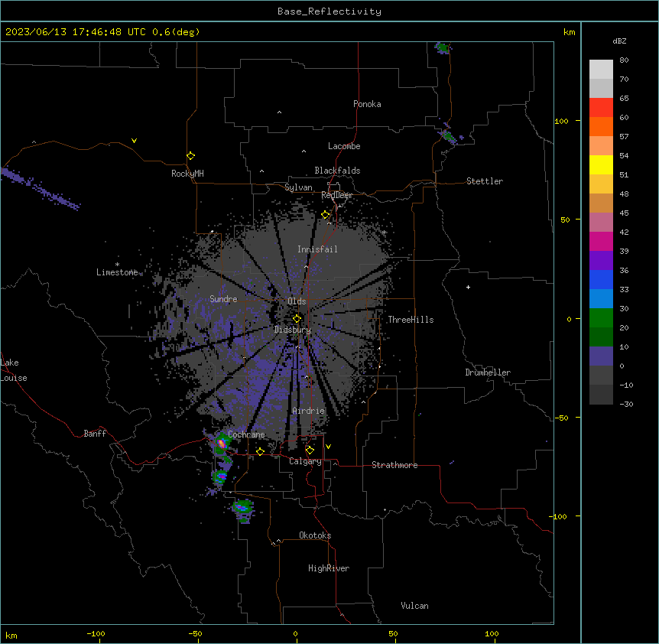Select the yellow diamond marker below RedDeer
The image size is (659, 644).
326,215
